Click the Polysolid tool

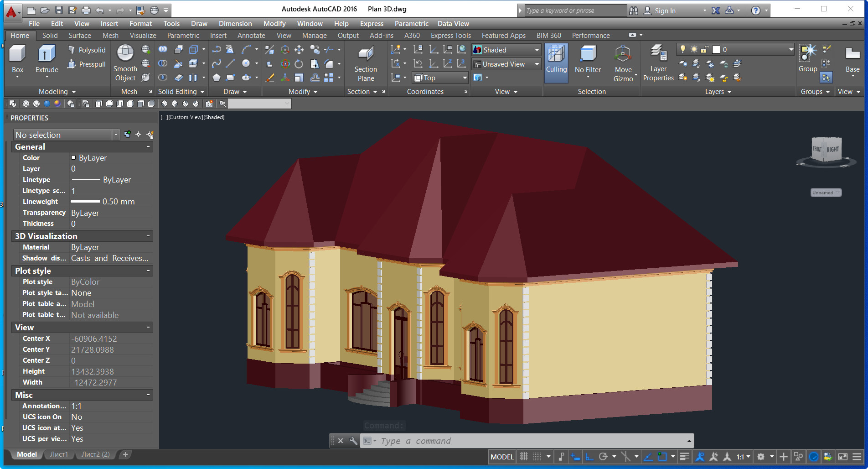[87, 50]
